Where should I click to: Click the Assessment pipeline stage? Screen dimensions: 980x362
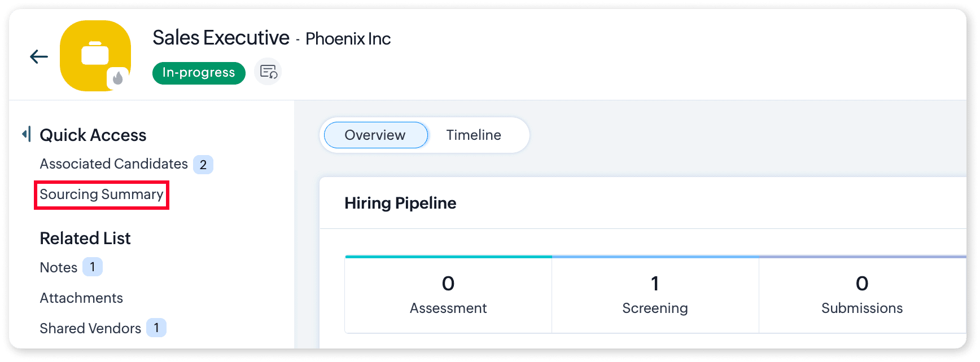tap(448, 295)
